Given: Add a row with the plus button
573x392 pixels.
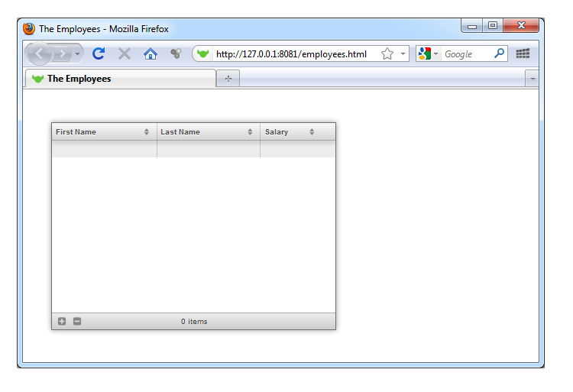Looking at the screenshot, I should click(62, 321).
